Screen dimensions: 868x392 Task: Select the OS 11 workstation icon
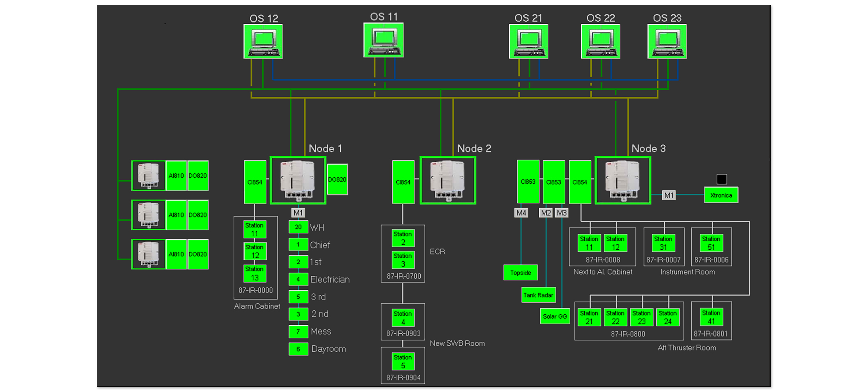click(383, 40)
